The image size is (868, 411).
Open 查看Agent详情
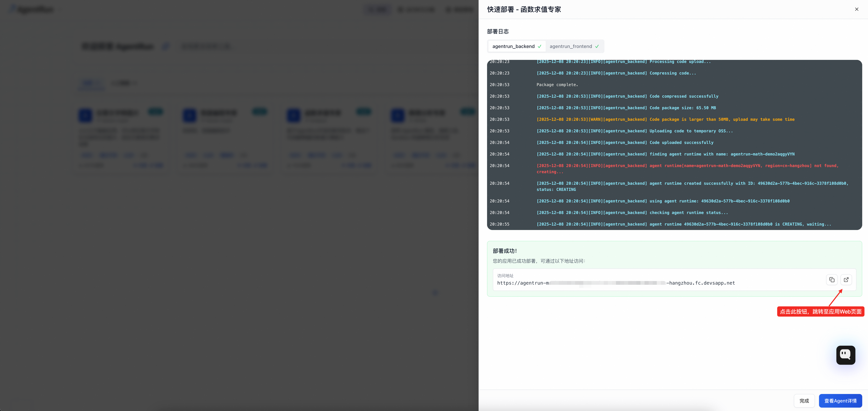click(840, 401)
